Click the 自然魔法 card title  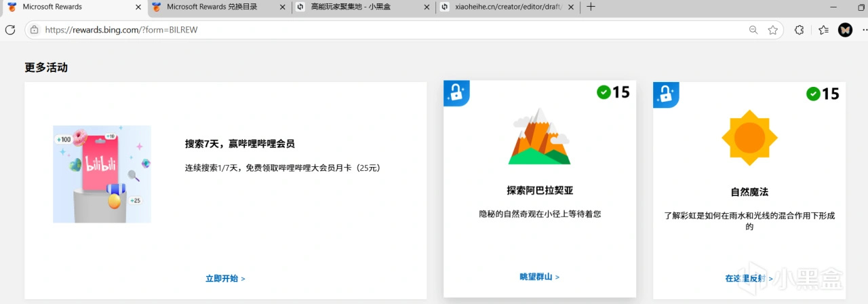coord(749,192)
